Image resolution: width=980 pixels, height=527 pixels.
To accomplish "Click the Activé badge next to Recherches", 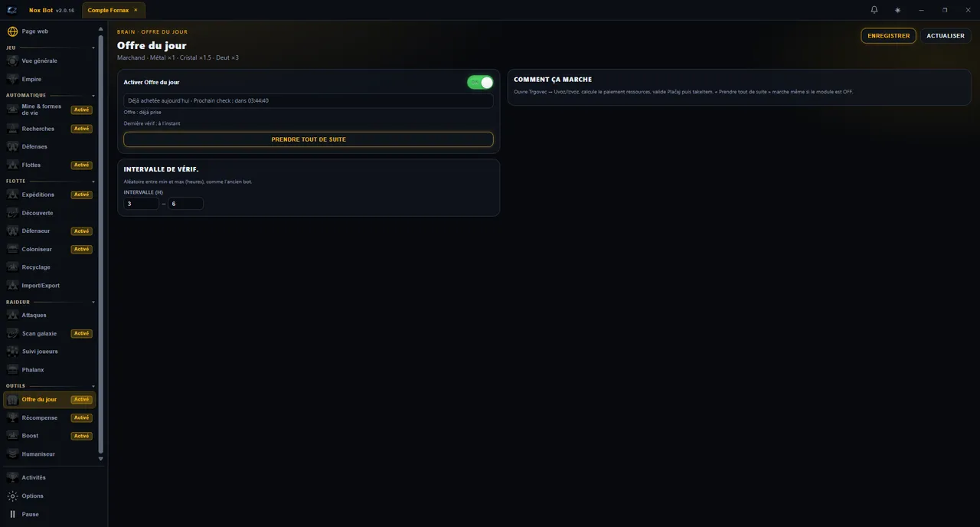I will tap(81, 129).
